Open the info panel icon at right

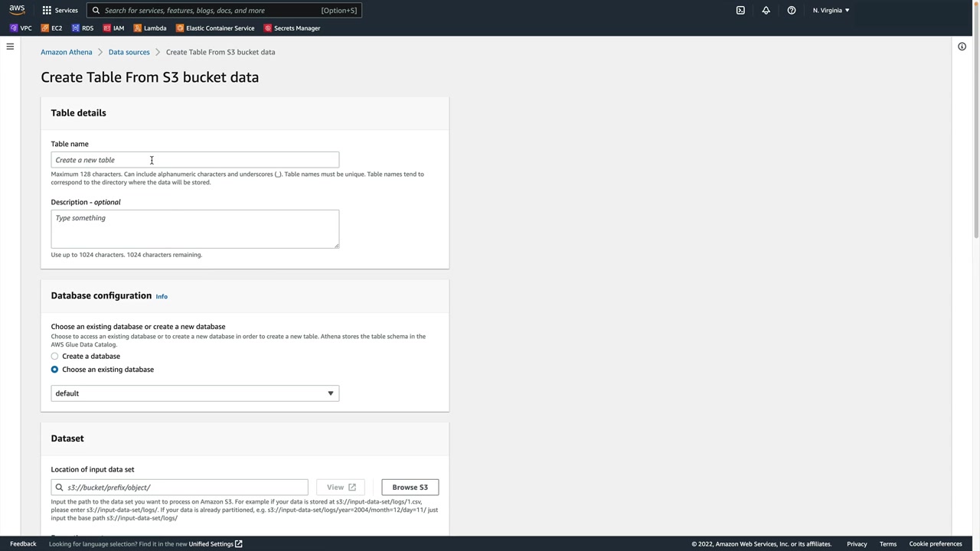pos(962,47)
